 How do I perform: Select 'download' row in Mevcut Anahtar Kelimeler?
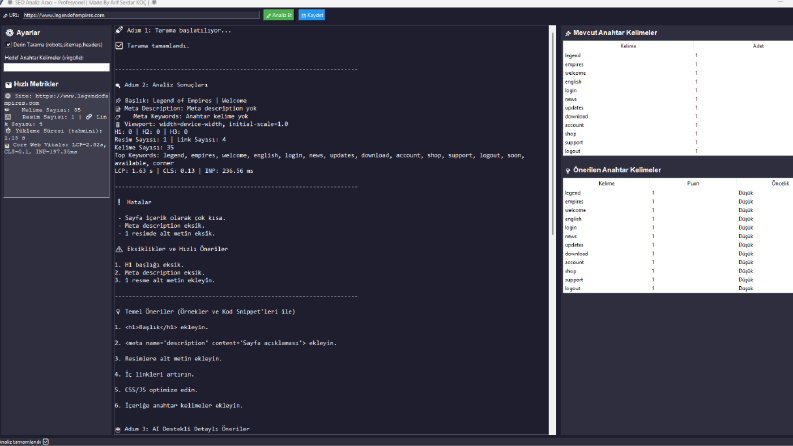tap(678, 116)
